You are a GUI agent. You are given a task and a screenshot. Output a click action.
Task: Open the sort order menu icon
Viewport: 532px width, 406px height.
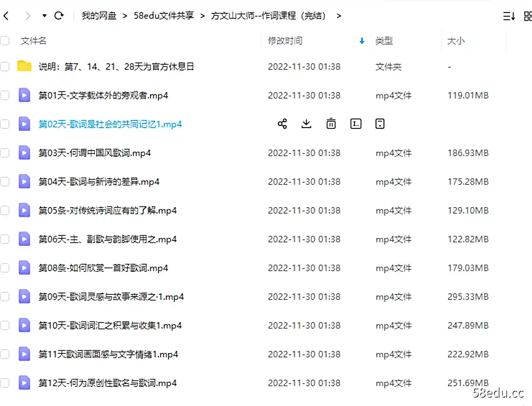[x=509, y=16]
